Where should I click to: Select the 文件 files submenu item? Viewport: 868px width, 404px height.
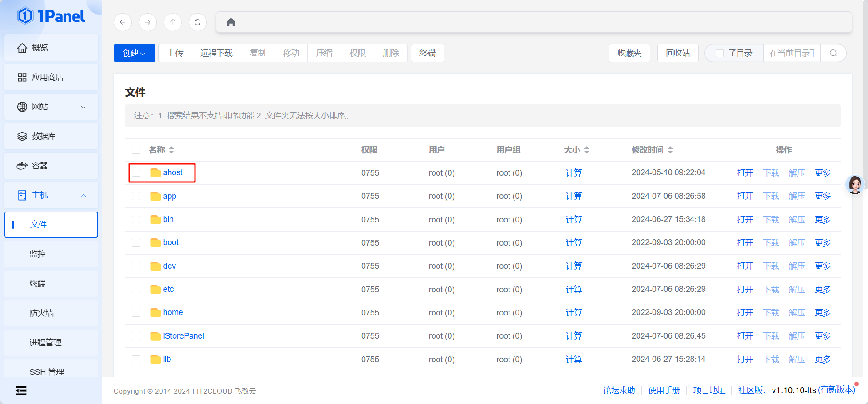[x=51, y=225]
